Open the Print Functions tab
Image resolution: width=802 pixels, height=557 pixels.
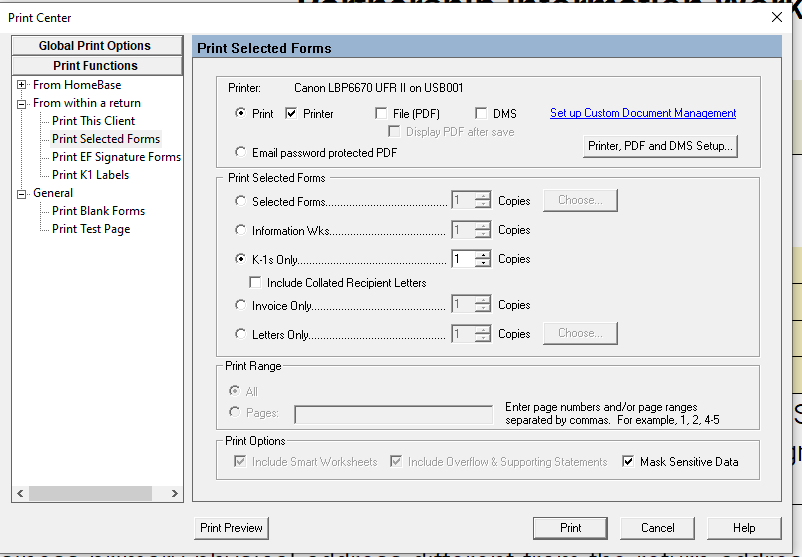point(95,66)
